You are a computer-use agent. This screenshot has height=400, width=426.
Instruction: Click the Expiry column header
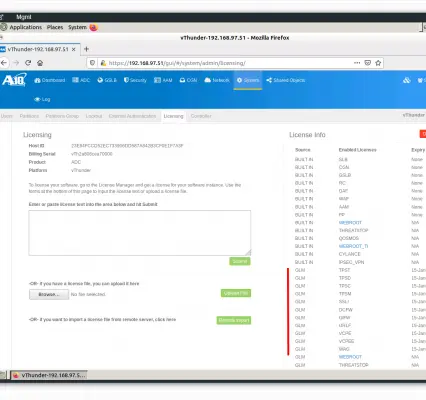point(418,150)
